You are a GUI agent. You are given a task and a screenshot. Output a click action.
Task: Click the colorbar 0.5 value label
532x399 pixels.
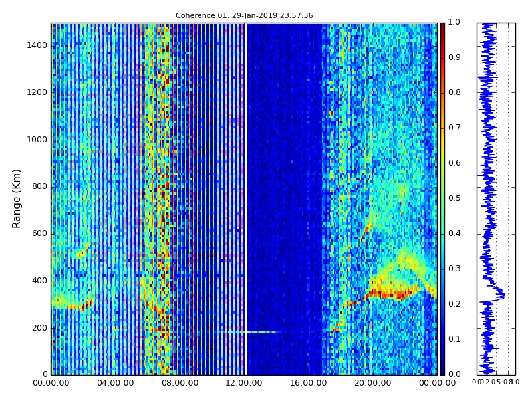(x=454, y=198)
